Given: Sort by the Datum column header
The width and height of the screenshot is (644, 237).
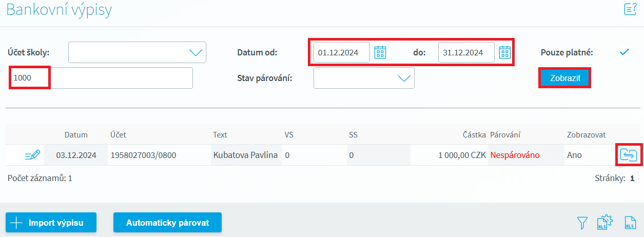Looking at the screenshot, I should pos(76,135).
